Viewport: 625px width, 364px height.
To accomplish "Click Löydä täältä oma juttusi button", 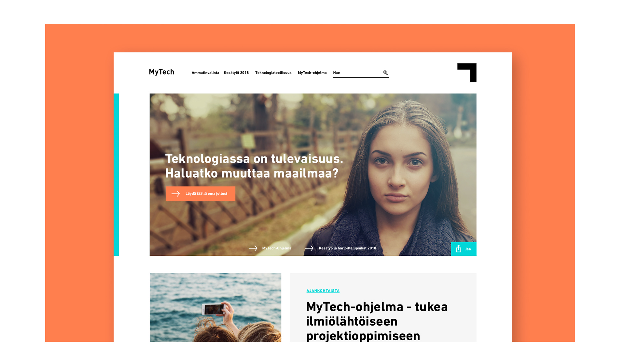I will pyautogui.click(x=201, y=194).
